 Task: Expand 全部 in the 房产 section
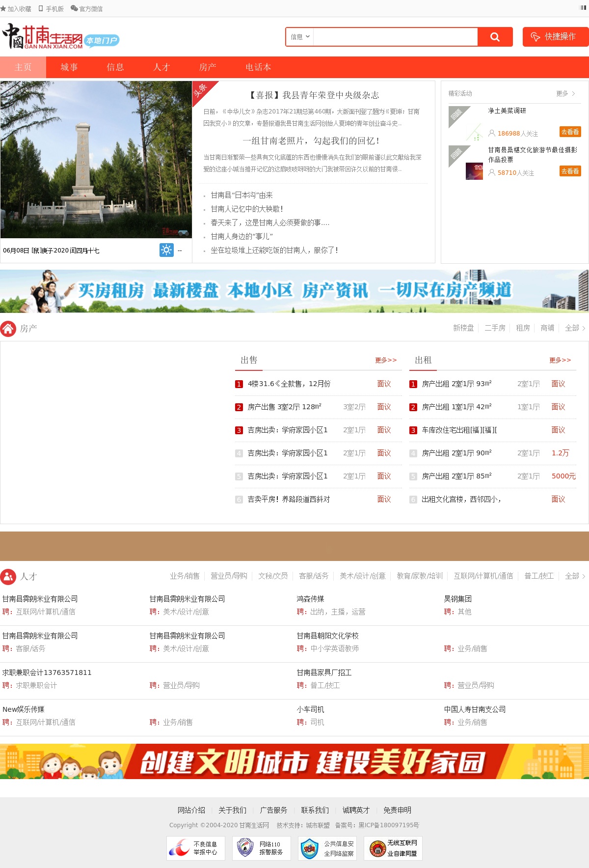coord(575,328)
